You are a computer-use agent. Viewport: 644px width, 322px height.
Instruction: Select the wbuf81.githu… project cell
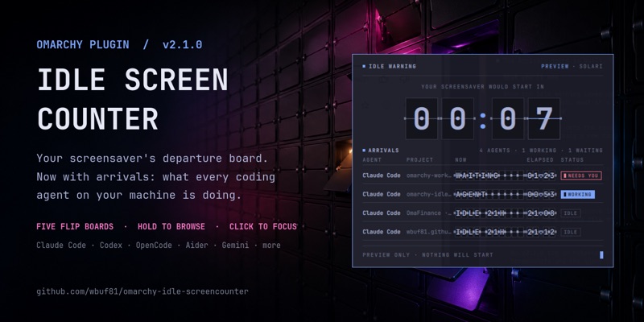(x=429, y=232)
